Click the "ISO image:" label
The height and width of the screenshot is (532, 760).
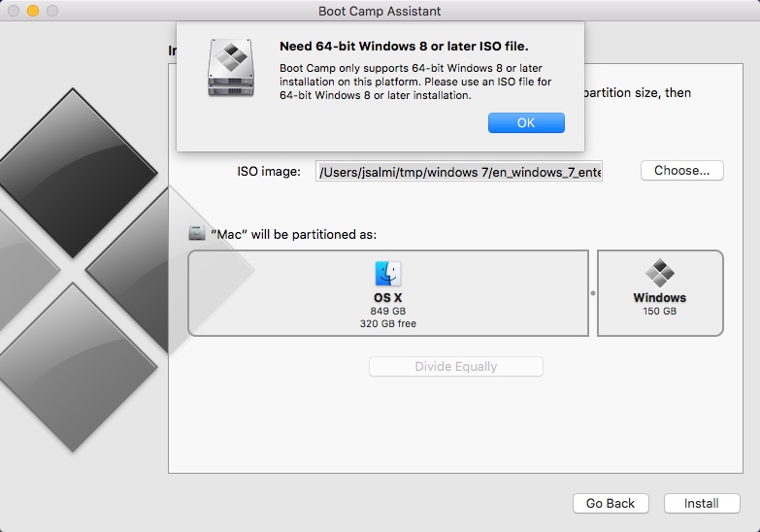269,172
